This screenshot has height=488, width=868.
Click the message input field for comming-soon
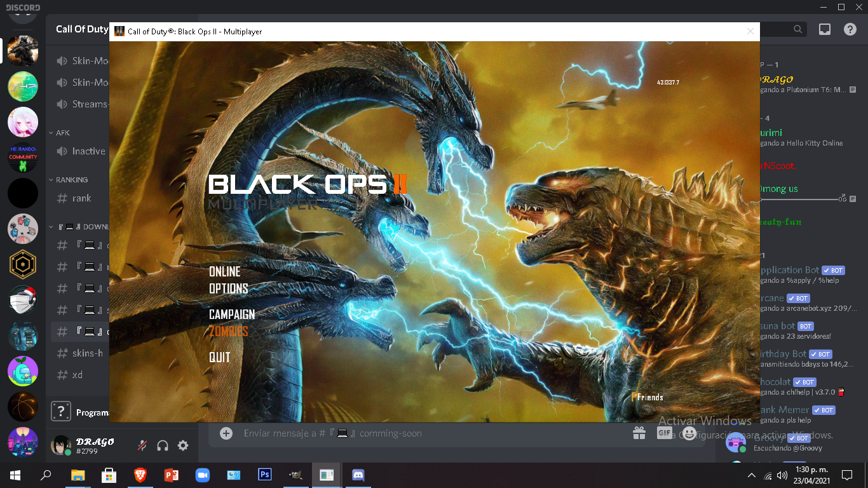tap(432, 433)
